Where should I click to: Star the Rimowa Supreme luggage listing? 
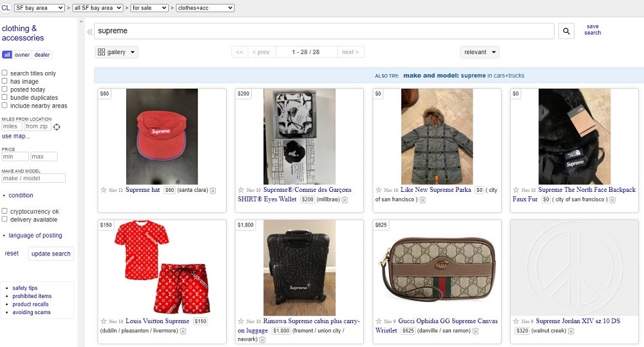point(241,321)
